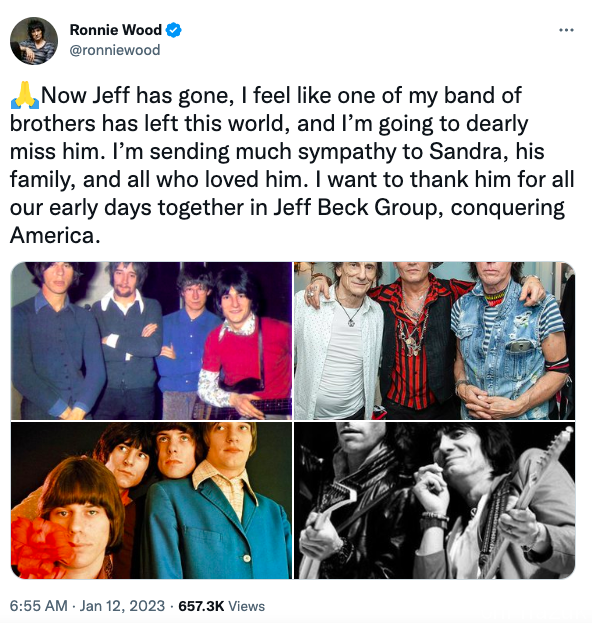Open the Jan 12, 2023 date link
Viewport: 592px width, 623px height.
122,606
